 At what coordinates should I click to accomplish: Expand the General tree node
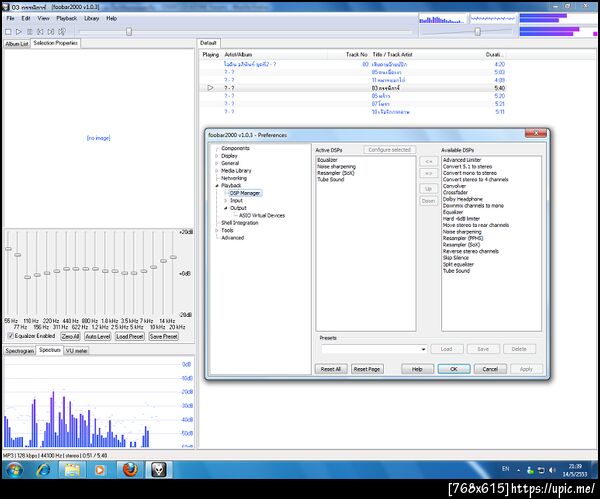point(217,163)
